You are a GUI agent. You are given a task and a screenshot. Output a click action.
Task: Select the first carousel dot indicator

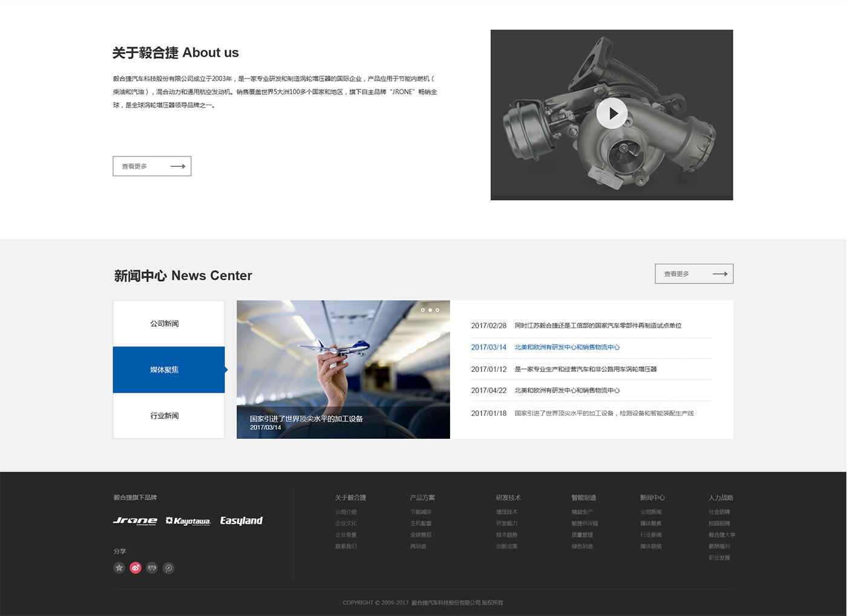point(423,310)
